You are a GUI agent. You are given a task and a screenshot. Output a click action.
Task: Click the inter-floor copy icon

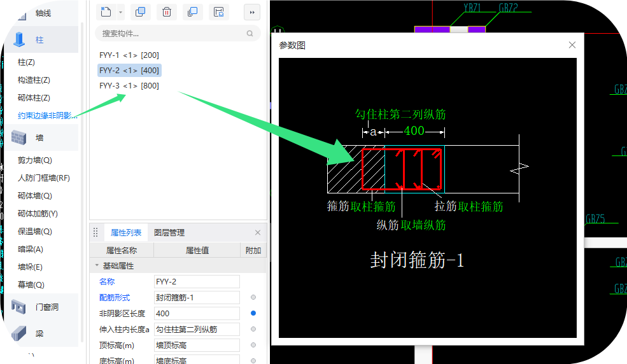click(x=192, y=12)
